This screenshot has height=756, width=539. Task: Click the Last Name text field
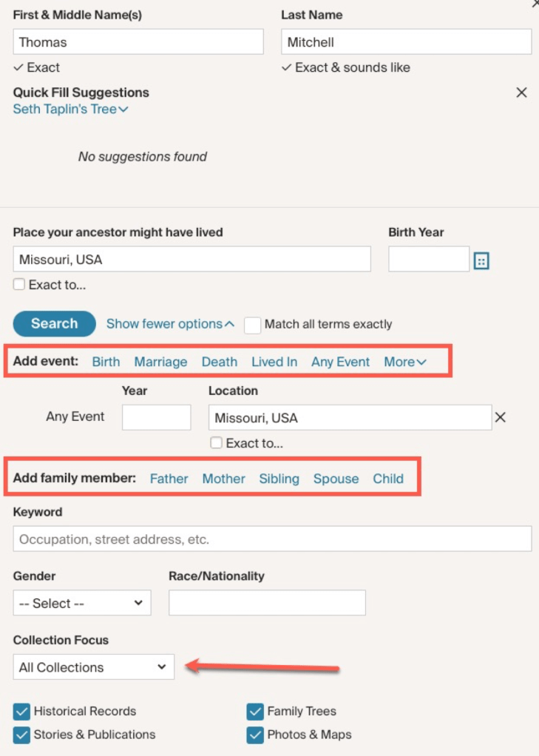click(x=406, y=42)
